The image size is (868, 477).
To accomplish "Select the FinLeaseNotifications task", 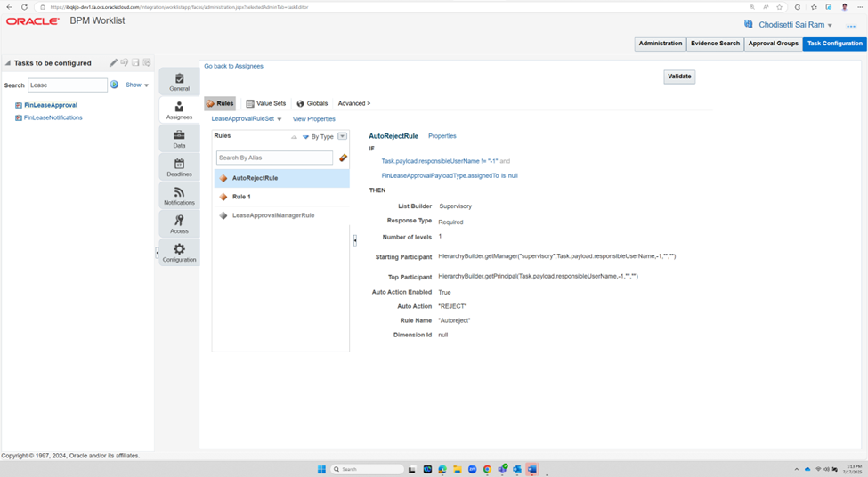I will coord(53,117).
